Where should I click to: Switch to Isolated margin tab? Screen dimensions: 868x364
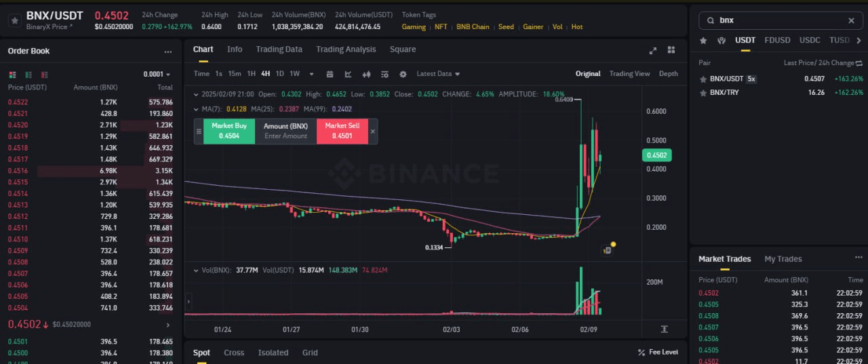pyautogui.click(x=273, y=352)
